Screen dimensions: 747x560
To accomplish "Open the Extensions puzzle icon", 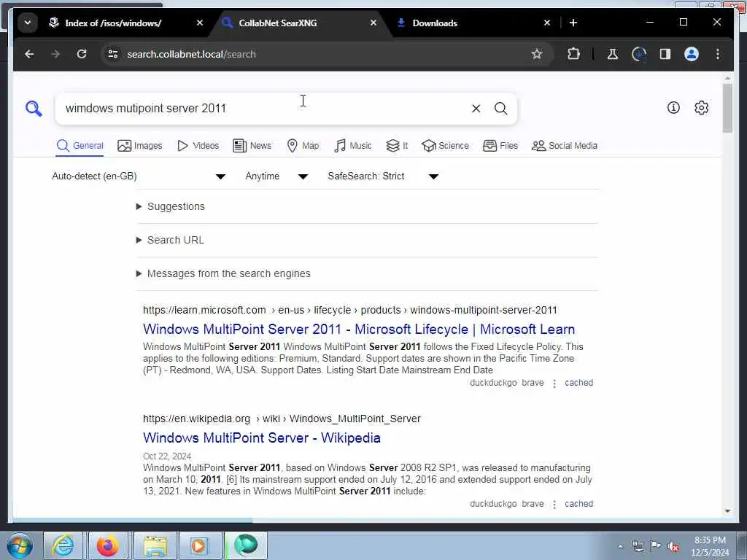I will click(573, 54).
